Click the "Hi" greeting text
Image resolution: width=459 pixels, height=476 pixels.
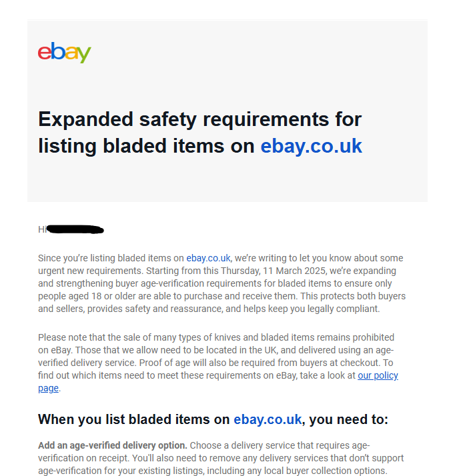pos(42,230)
